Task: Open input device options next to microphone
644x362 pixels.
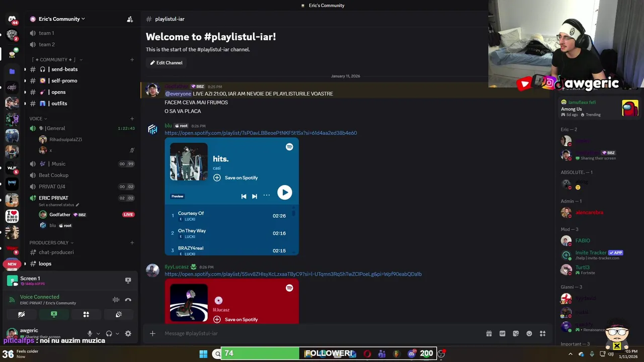Action: pyautogui.click(x=98, y=333)
